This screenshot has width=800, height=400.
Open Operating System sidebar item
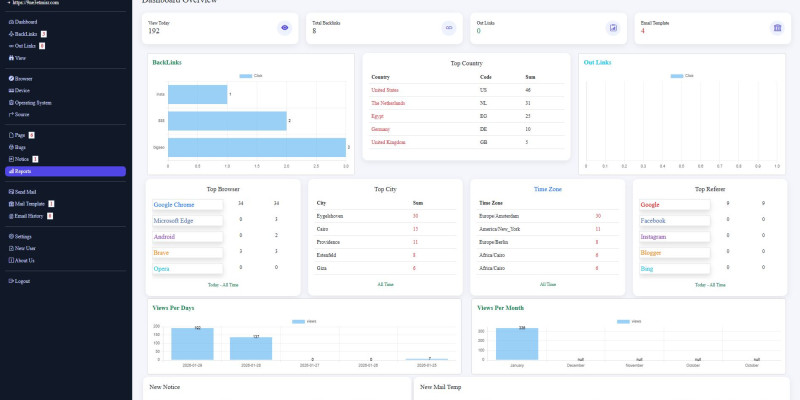coord(33,102)
